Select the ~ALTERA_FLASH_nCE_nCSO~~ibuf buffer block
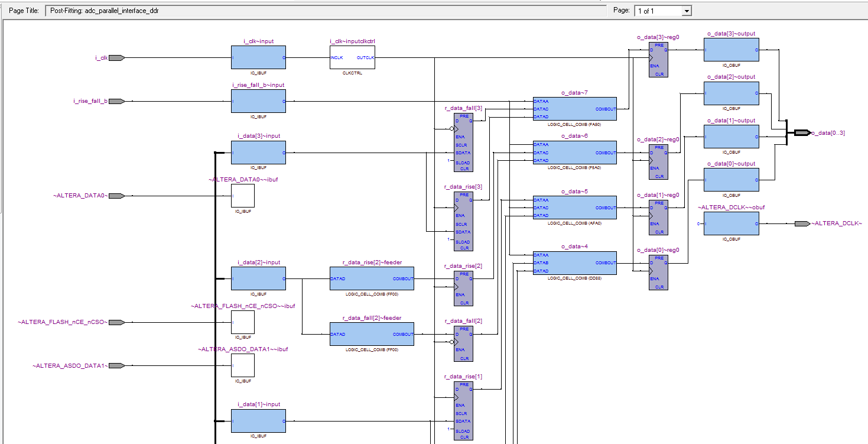 pos(243,322)
